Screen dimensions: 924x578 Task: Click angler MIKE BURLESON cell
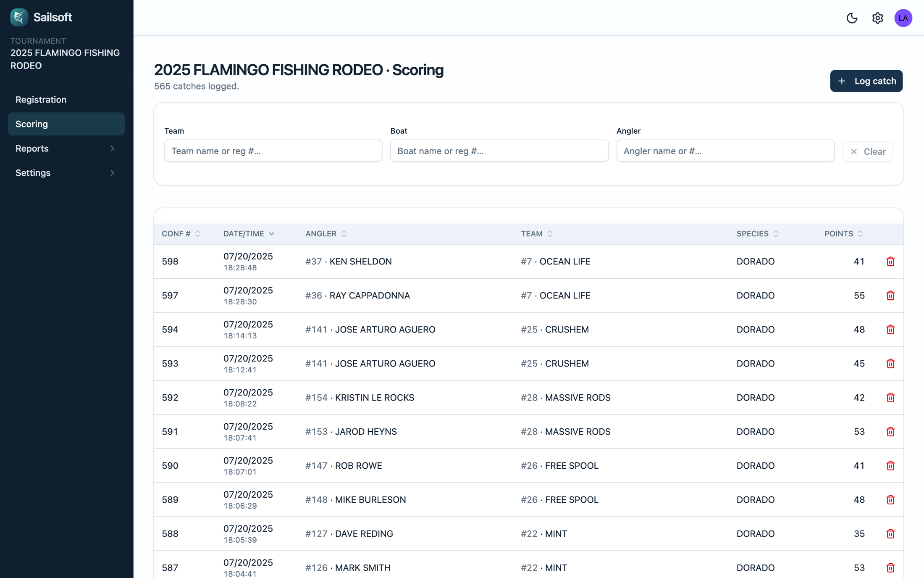[x=355, y=500]
